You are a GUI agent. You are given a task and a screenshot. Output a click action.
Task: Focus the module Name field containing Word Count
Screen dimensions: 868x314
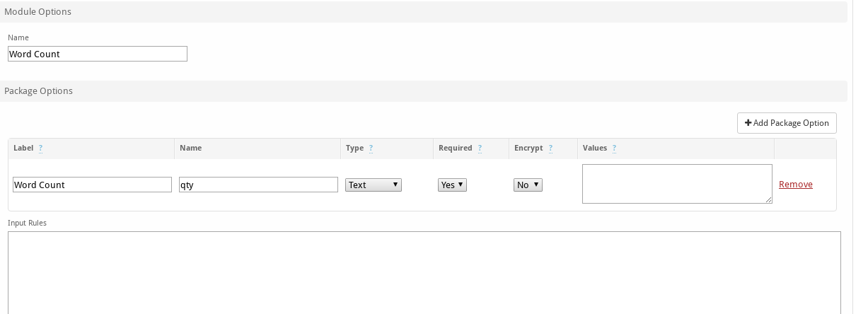tap(98, 54)
